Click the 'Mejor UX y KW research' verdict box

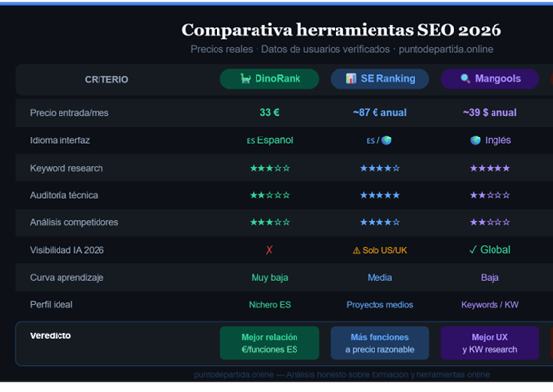click(490, 342)
